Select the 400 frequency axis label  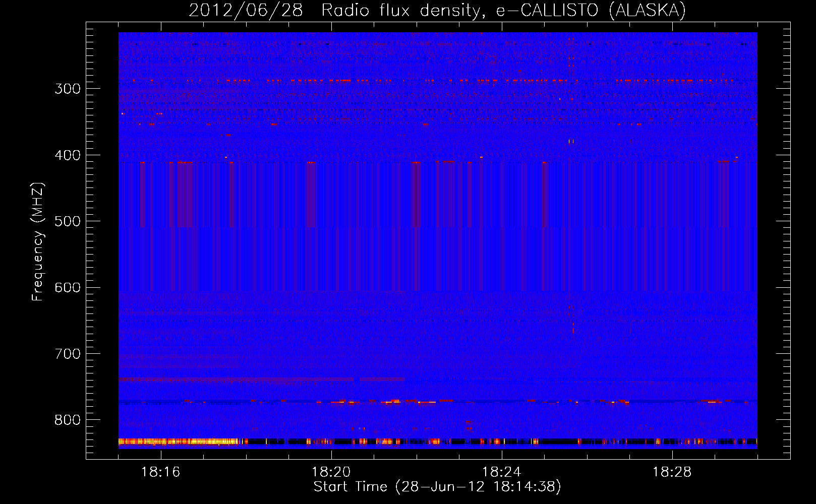[68, 155]
